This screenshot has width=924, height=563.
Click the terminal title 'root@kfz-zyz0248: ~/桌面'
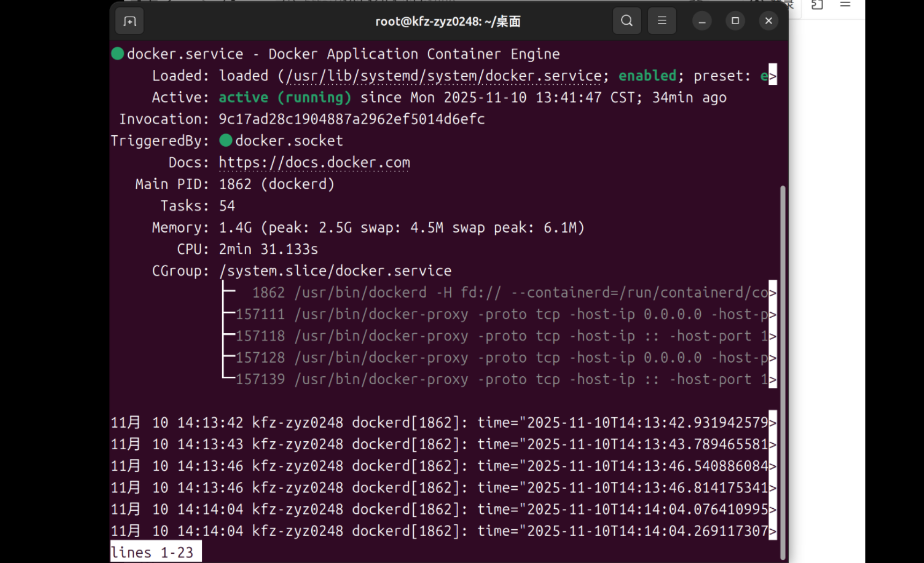click(x=448, y=21)
